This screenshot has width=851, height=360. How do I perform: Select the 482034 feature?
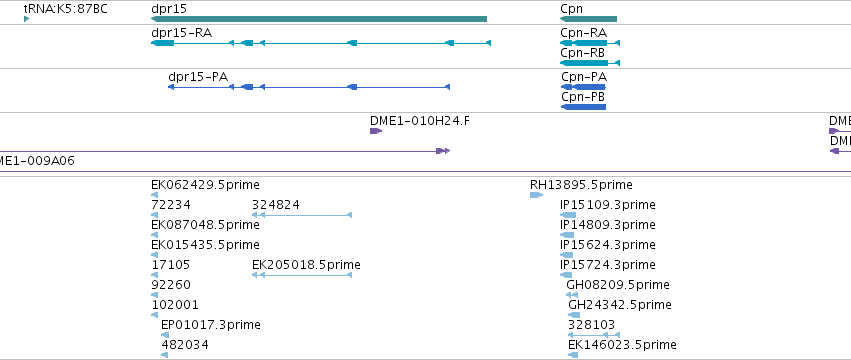[x=164, y=355]
